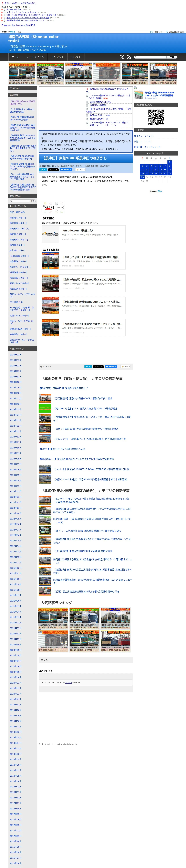Screen dimensions: 186x868
Task: Expand 東京メトロ (53) category [+]
Action: (x=27, y=283)
